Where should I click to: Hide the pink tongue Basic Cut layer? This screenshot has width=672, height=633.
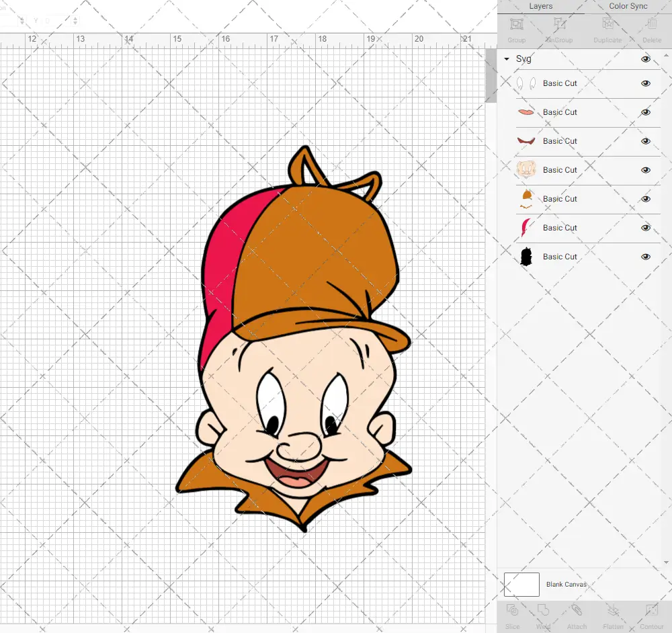tap(645, 112)
